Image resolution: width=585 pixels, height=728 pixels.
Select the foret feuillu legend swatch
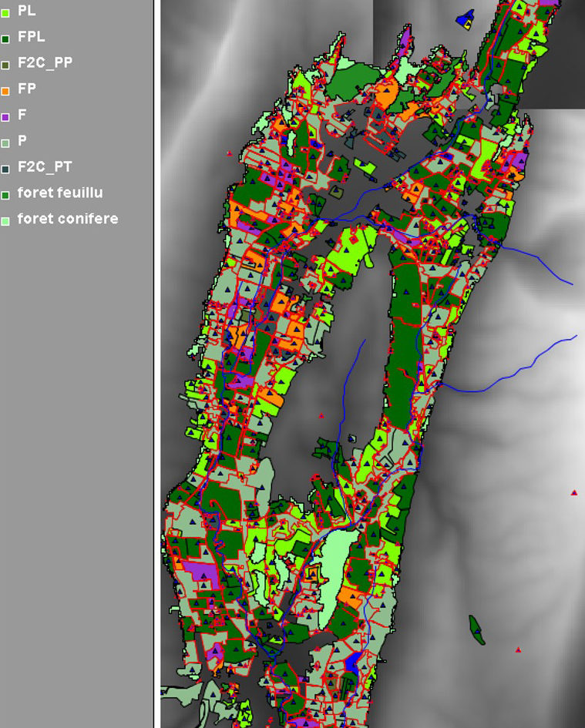[x=5, y=195]
